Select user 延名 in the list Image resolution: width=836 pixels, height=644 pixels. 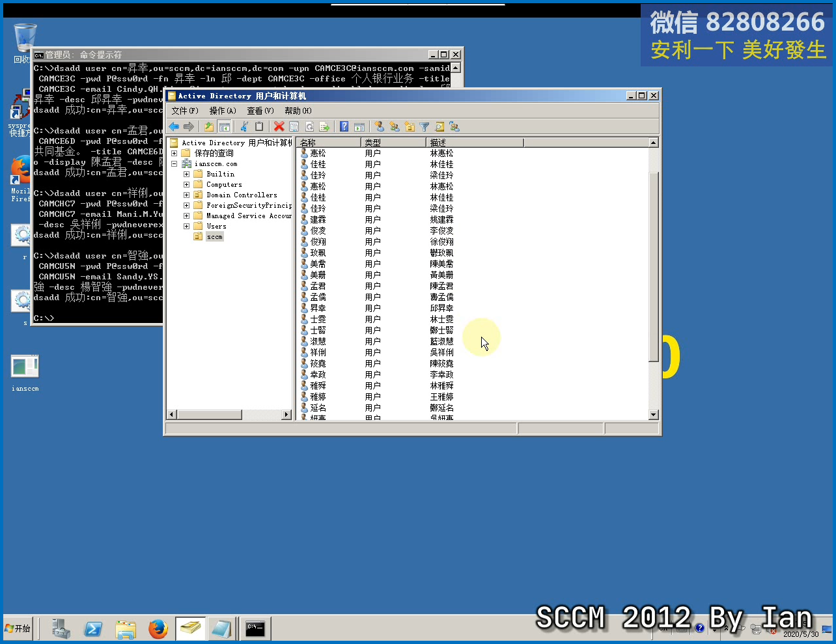click(318, 408)
